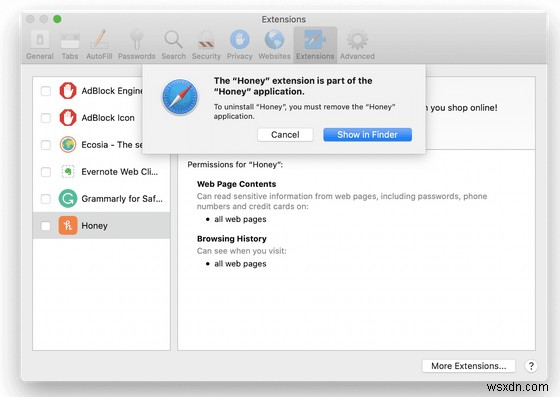Click Permissions for "Honey": label
The height and width of the screenshot is (397, 560).
click(235, 165)
